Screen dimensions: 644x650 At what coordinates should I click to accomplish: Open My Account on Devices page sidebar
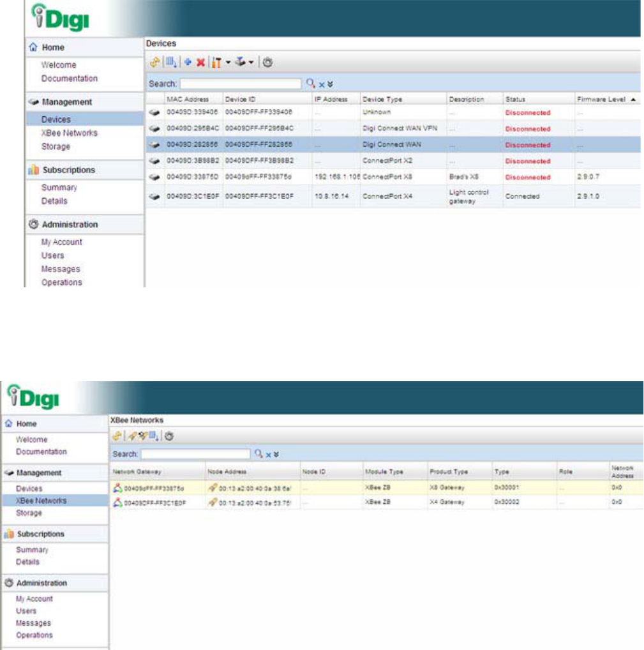[x=61, y=242]
